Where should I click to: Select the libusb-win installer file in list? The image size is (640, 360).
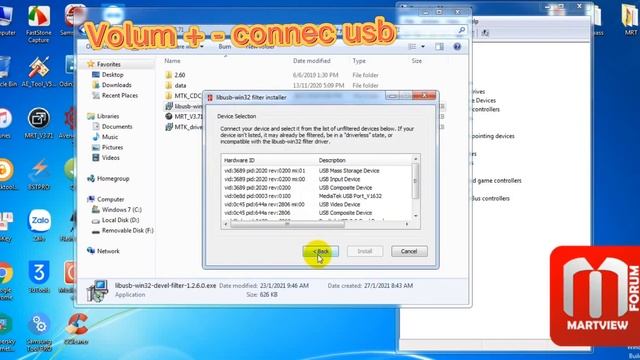(184, 106)
